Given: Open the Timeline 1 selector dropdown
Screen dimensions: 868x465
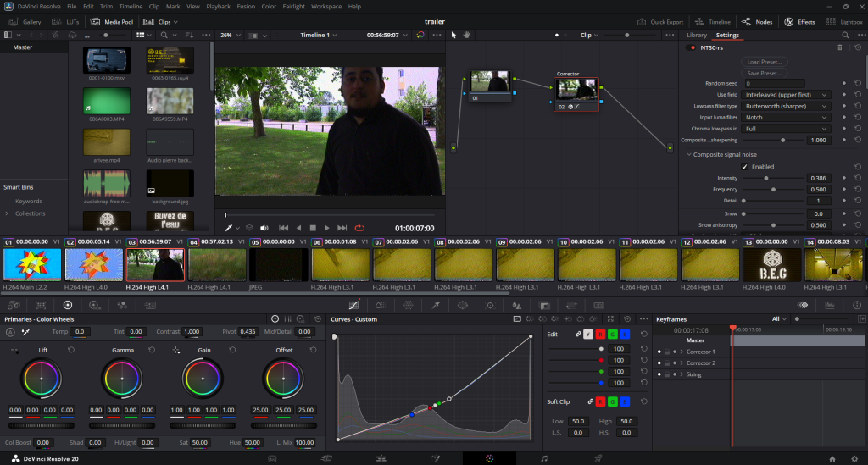Looking at the screenshot, I should pos(319,35).
